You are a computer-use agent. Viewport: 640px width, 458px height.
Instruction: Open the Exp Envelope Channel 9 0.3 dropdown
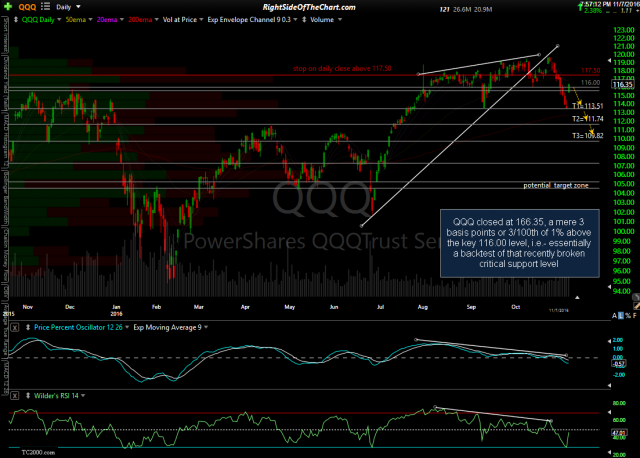pyautogui.click(x=295, y=20)
